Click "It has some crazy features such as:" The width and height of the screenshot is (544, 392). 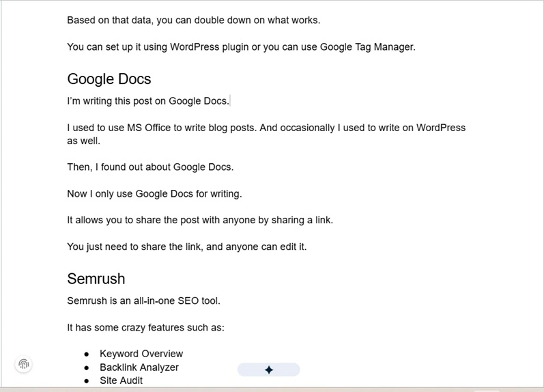(x=145, y=327)
